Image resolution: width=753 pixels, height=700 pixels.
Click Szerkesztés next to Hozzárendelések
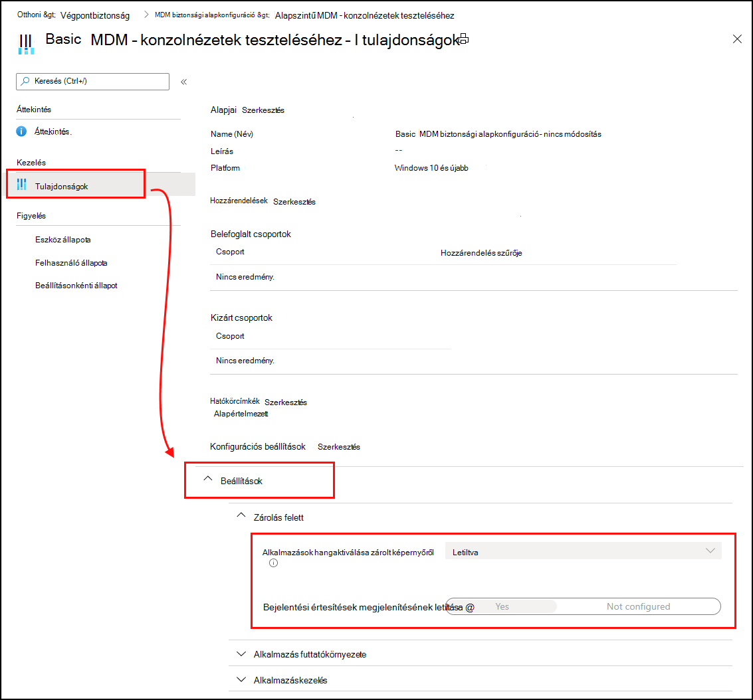click(294, 202)
